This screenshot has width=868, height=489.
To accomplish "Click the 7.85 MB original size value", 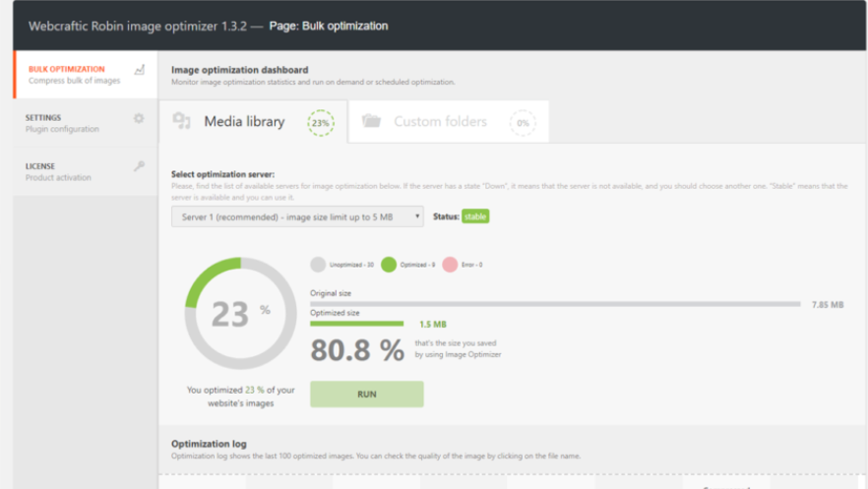I will pyautogui.click(x=828, y=305).
